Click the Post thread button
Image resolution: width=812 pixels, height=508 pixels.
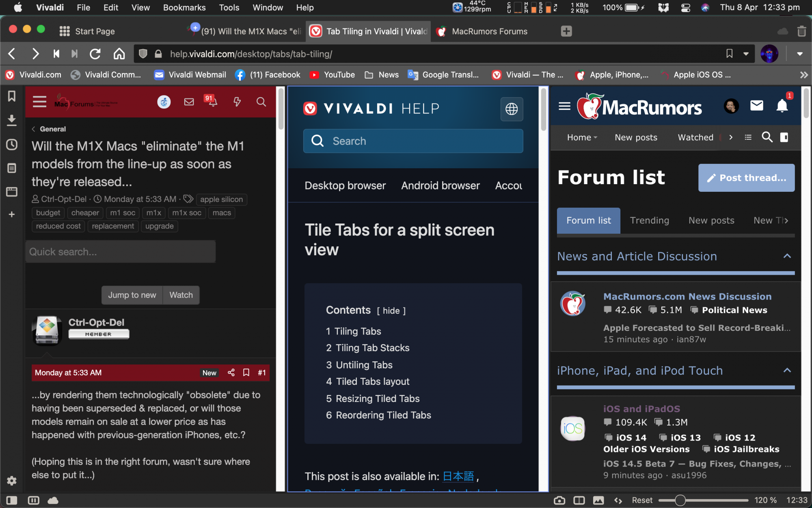746,178
